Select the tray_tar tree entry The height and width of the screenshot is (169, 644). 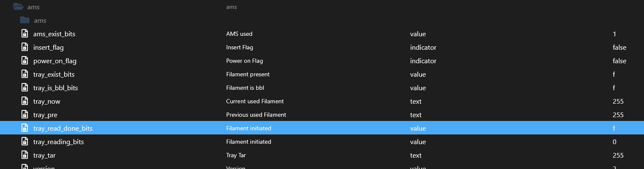(44, 155)
